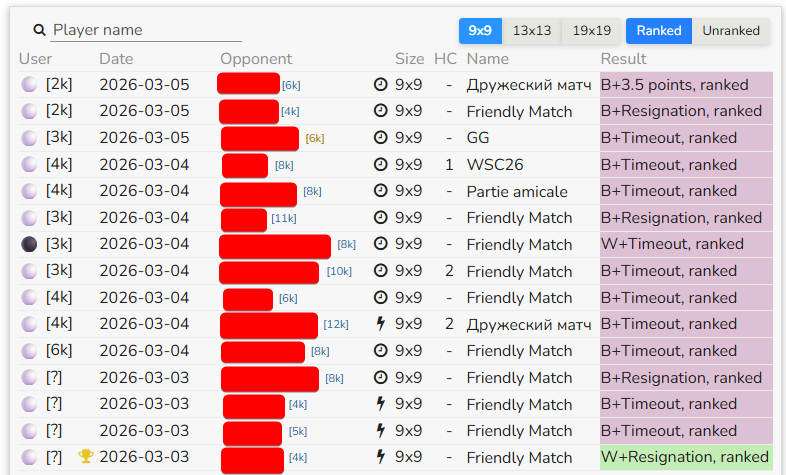
Task: Open the Partie amicale game
Action: tap(516, 191)
